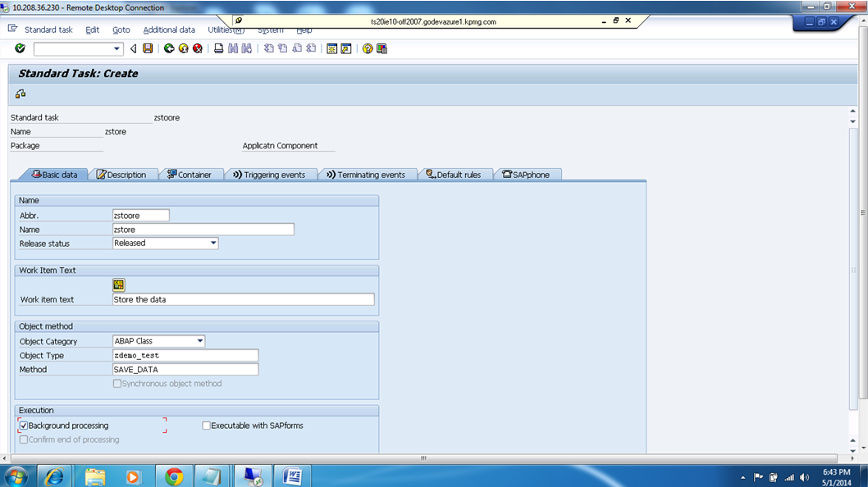Click the green Enter checkmark icon
The width and height of the screenshot is (868, 487).
click(19, 48)
